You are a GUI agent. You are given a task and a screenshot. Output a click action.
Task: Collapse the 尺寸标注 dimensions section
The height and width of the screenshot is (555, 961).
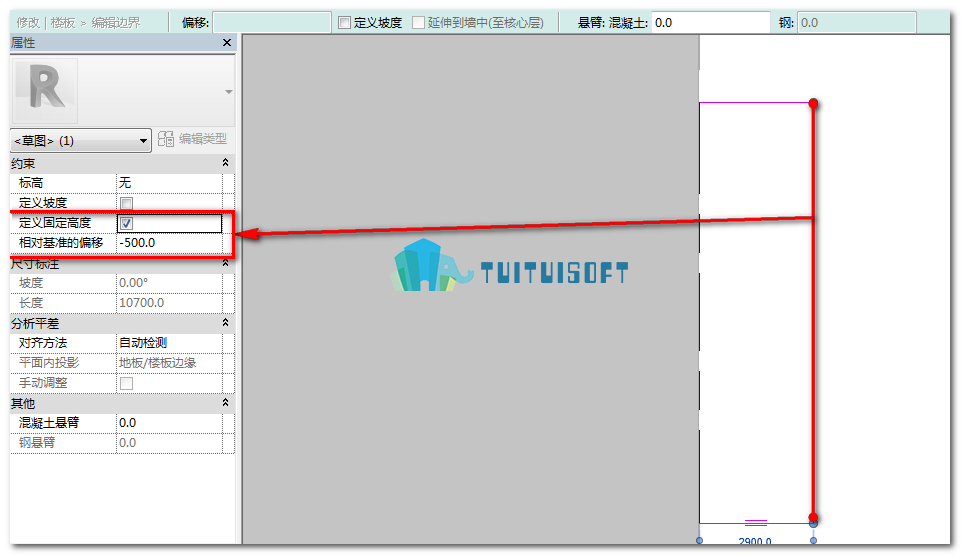(226, 263)
